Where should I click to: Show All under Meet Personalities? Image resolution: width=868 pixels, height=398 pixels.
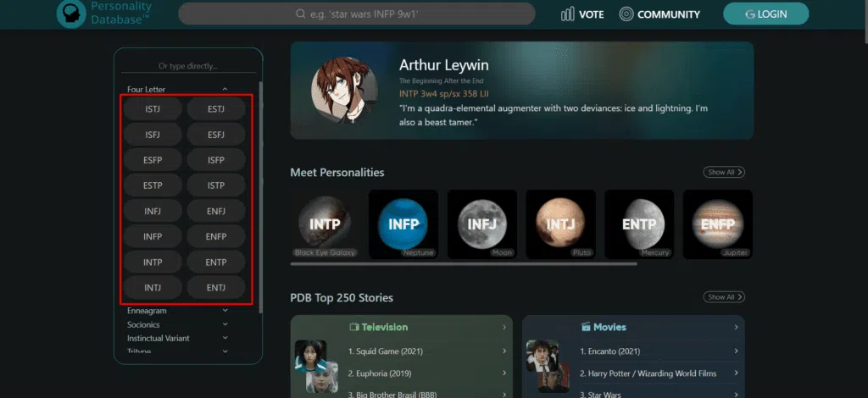(x=723, y=172)
